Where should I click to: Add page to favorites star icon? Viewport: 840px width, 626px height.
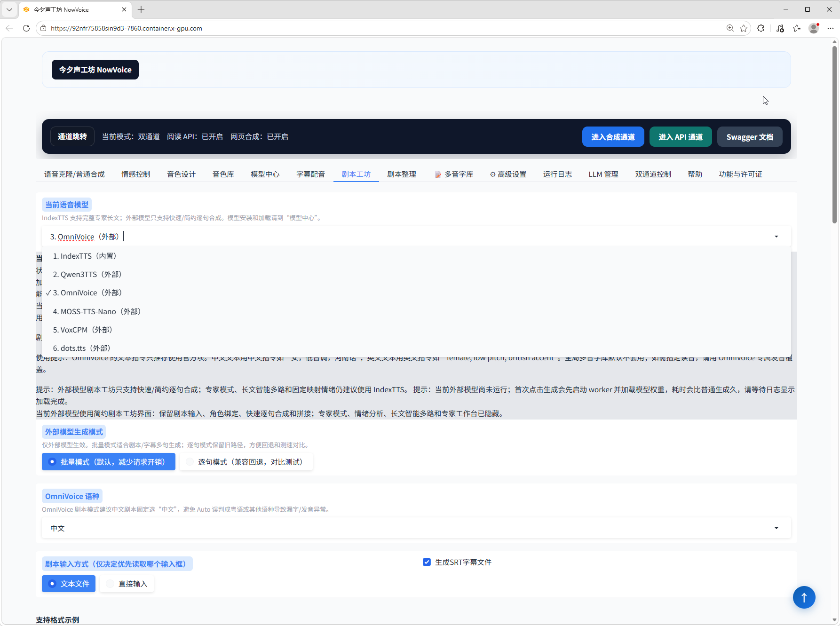coord(744,28)
